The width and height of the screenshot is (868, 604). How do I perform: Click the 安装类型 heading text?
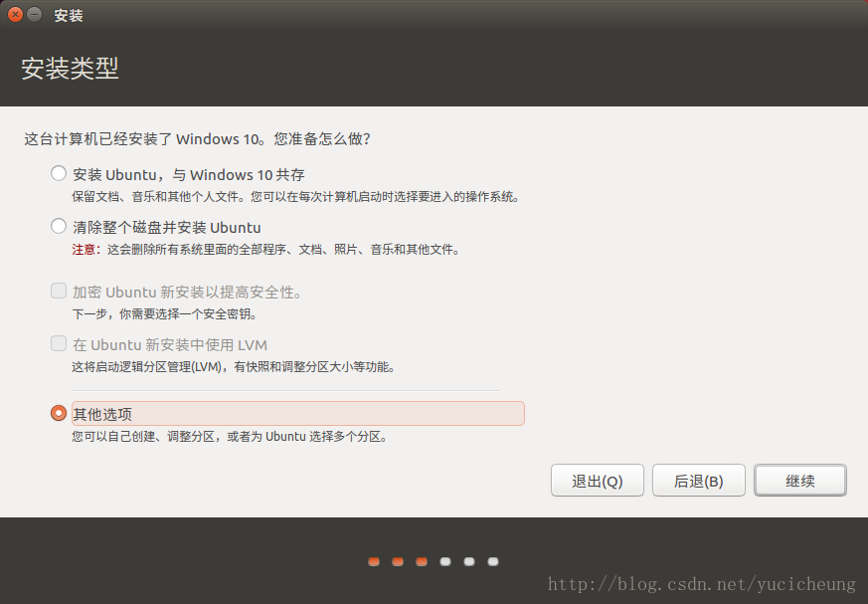[70, 68]
